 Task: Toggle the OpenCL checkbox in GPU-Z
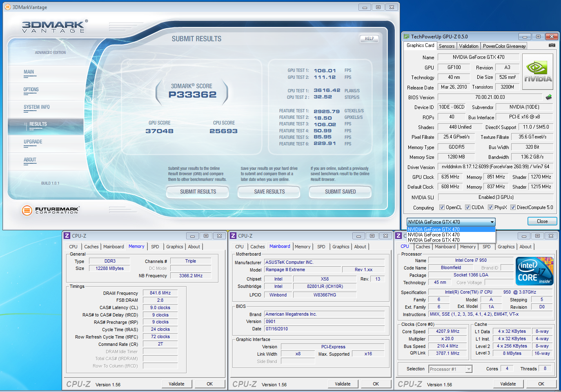(442, 207)
